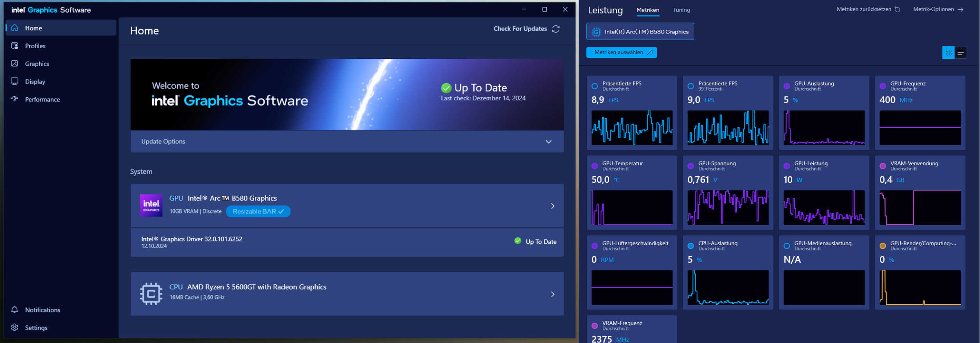Open Profiles in the sidebar
Screen dimensions: 980x343
(x=61, y=46)
